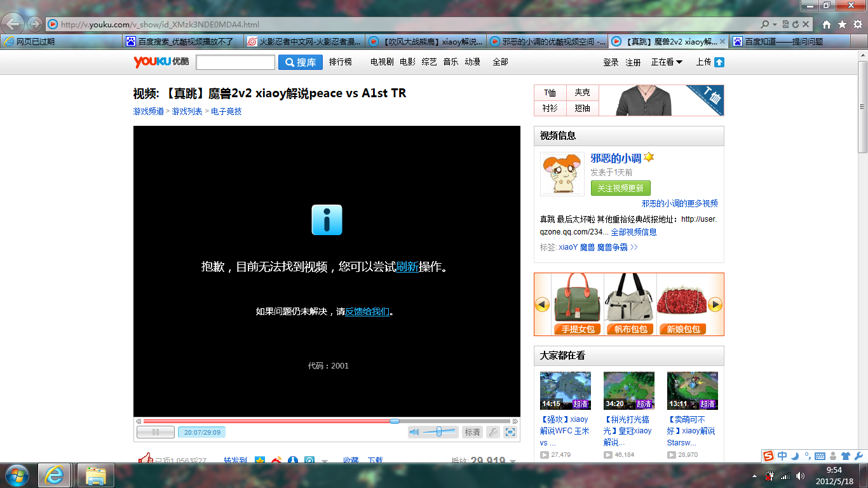
Task: Click the IME skin shirt icon
Action: [x=846, y=456]
